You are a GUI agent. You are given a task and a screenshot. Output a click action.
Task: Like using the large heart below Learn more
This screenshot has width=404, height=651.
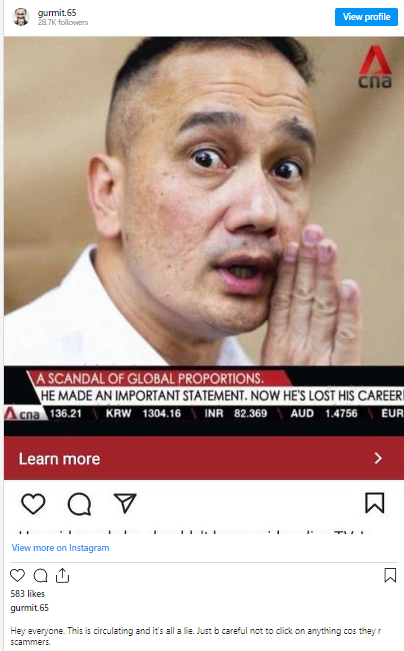33,504
